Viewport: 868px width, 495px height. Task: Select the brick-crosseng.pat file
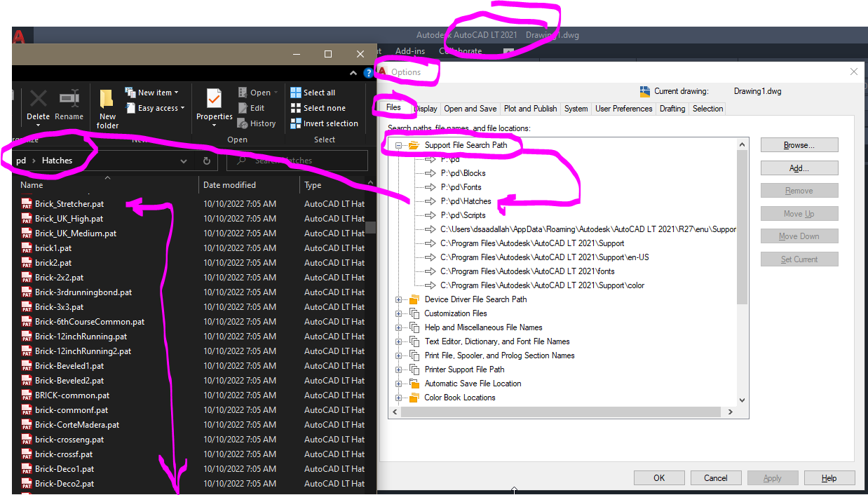point(69,440)
